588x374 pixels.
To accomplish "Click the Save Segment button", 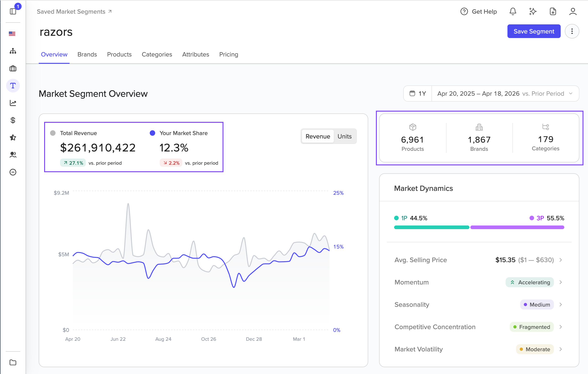I will [534, 31].
